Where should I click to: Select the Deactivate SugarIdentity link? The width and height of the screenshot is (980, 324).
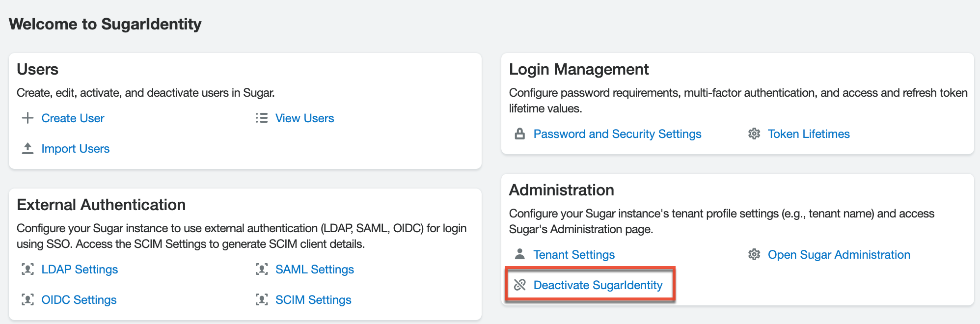tap(598, 285)
